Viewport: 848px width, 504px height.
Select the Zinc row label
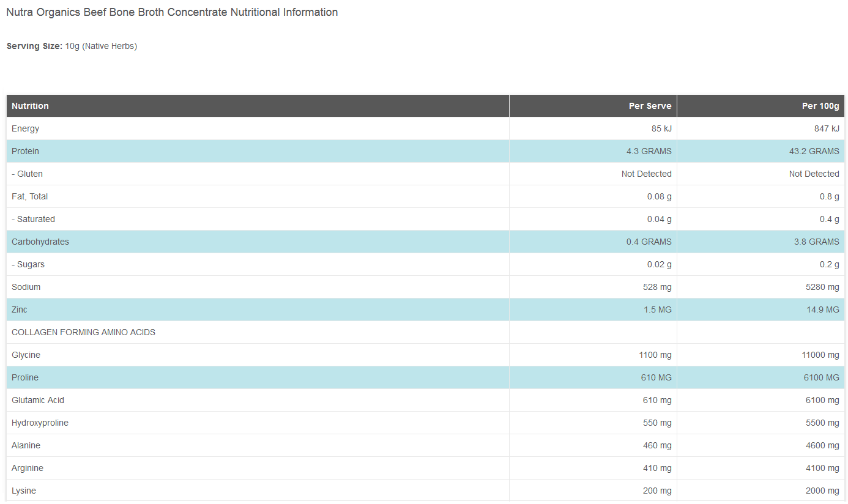tap(20, 309)
